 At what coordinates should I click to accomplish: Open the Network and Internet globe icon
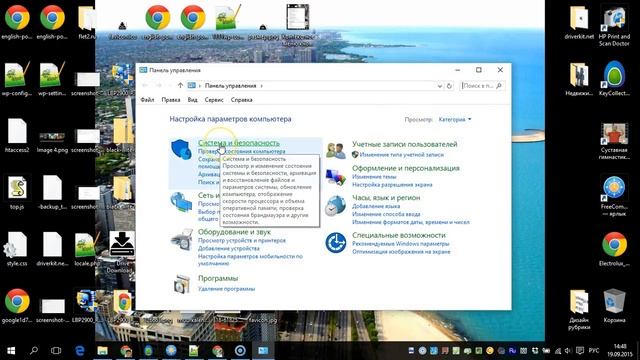point(181,202)
